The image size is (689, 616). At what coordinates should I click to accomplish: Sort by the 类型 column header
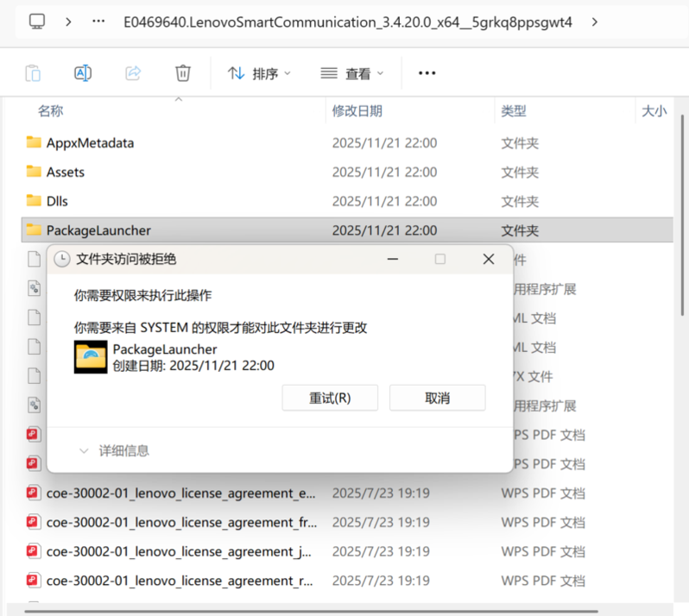(x=514, y=110)
